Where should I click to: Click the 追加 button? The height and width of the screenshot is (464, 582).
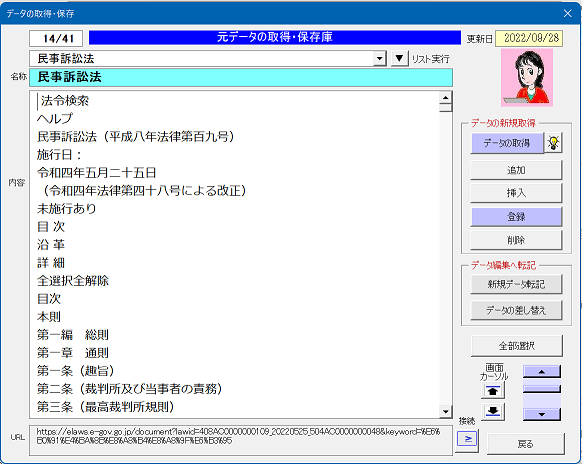coord(516,170)
